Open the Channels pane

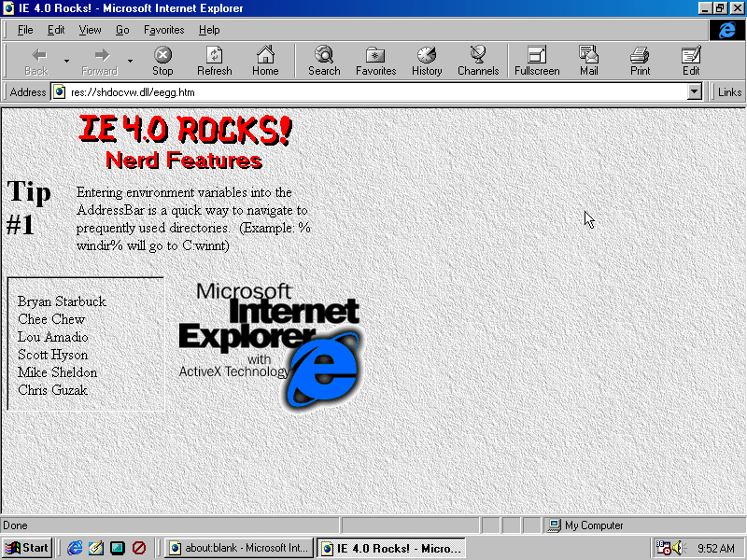478,62
